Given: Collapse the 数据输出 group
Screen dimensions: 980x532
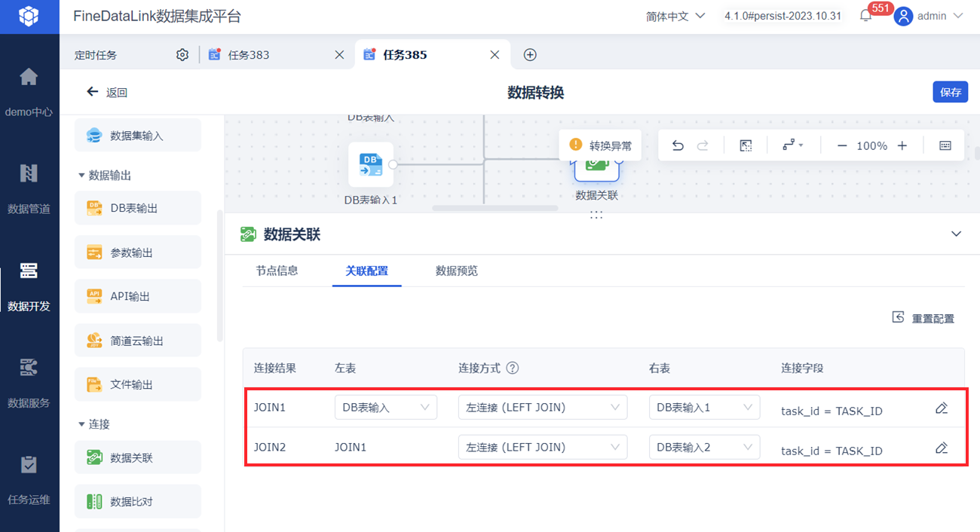Looking at the screenshot, I should (x=81, y=176).
